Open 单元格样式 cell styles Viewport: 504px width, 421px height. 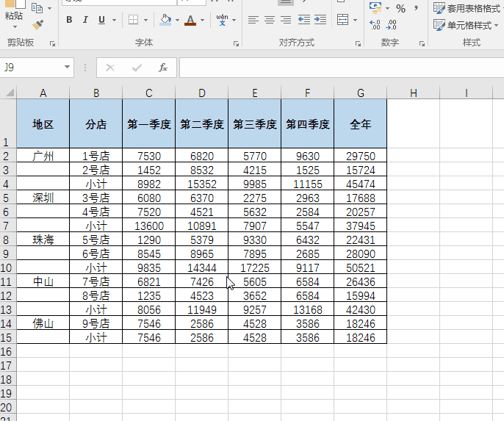[x=466, y=25]
